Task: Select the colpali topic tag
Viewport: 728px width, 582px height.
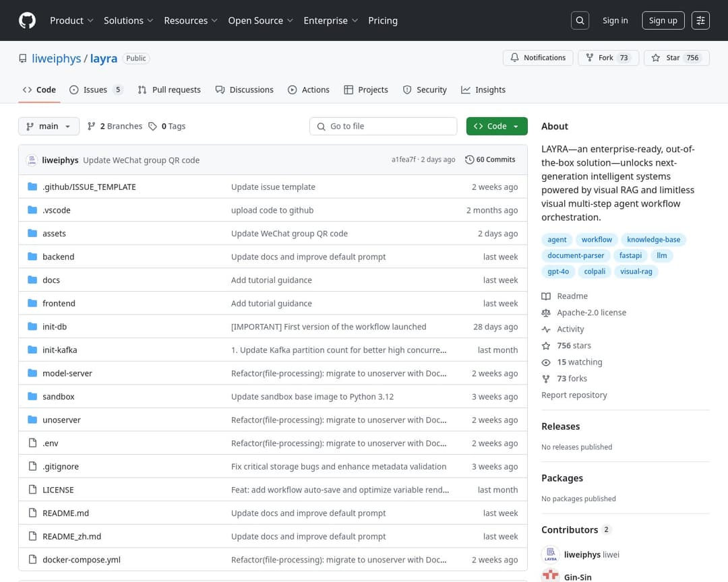Action: pyautogui.click(x=595, y=271)
